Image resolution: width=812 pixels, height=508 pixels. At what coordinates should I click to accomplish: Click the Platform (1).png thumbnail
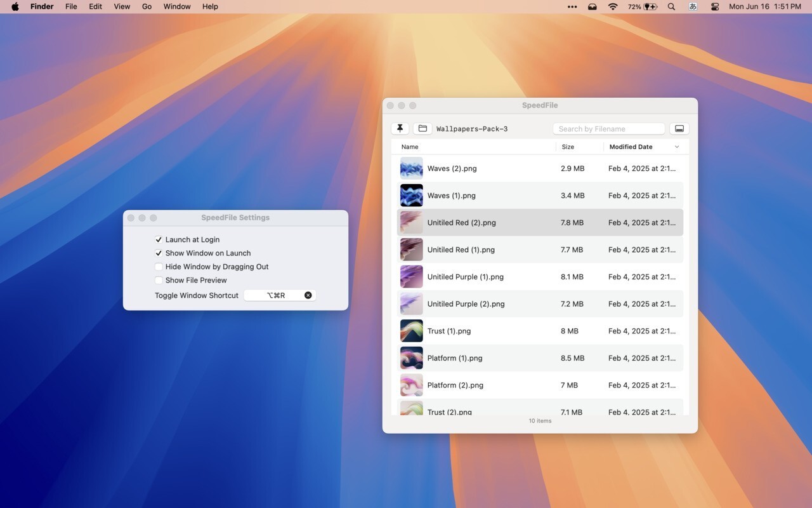click(x=411, y=358)
